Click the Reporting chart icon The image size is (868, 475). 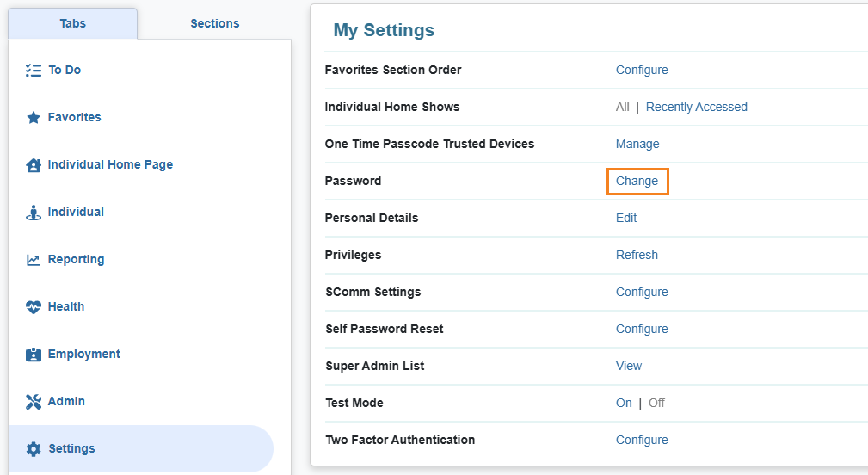pyautogui.click(x=34, y=260)
